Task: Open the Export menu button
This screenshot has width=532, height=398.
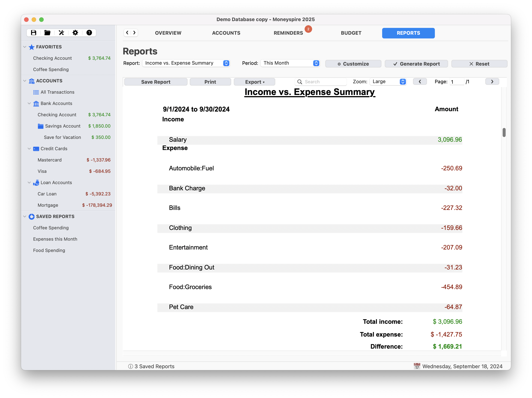Action: 255,82
